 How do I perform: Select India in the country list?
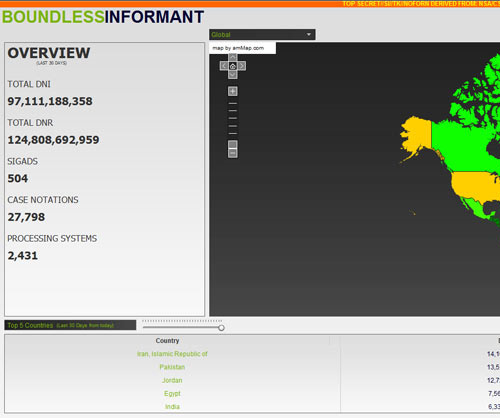(x=172, y=407)
